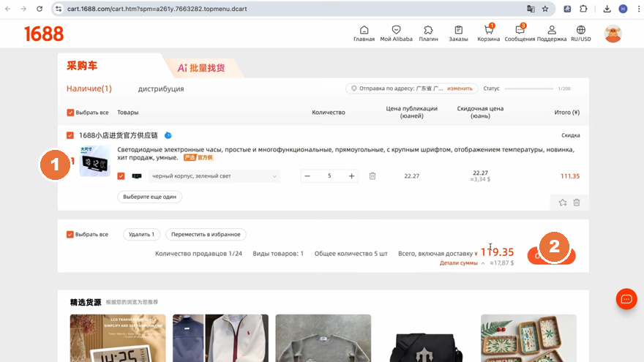
Task: Click Скидка link on seller row
Action: (571, 135)
